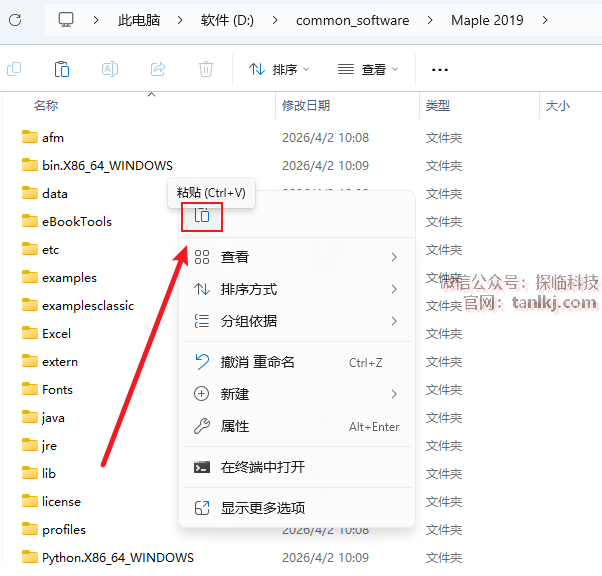Select the extern folder name

[x=60, y=362]
